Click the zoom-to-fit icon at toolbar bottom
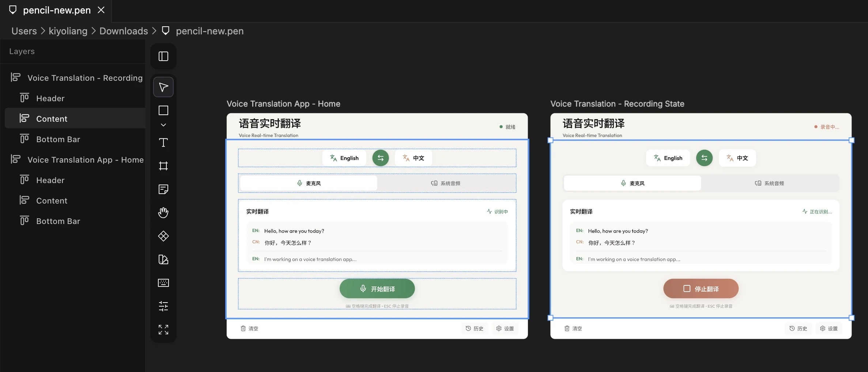The width and height of the screenshot is (868, 372). click(x=163, y=329)
